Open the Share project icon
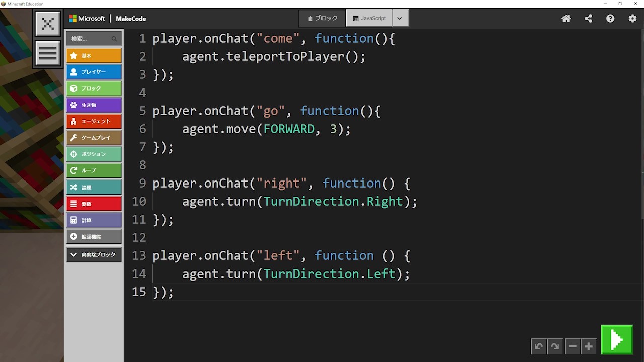Image resolution: width=644 pixels, height=362 pixels. click(x=588, y=19)
